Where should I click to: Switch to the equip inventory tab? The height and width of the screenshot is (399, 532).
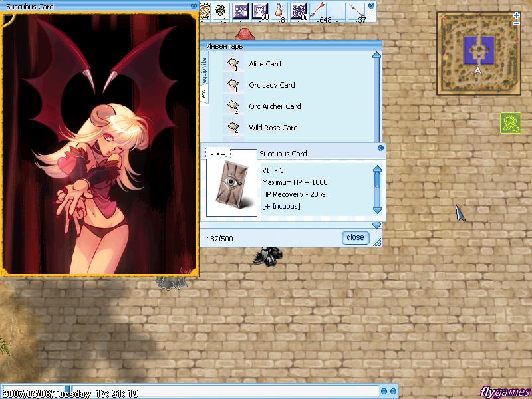(x=204, y=74)
